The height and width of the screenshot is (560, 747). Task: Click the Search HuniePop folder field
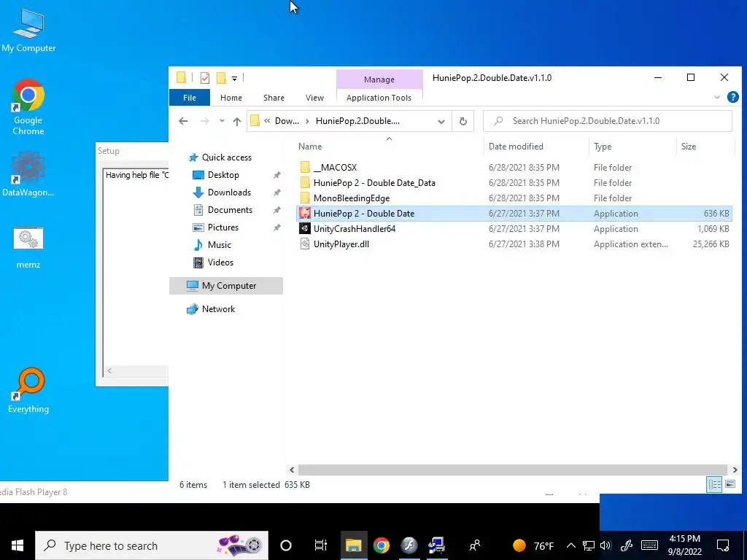608,121
